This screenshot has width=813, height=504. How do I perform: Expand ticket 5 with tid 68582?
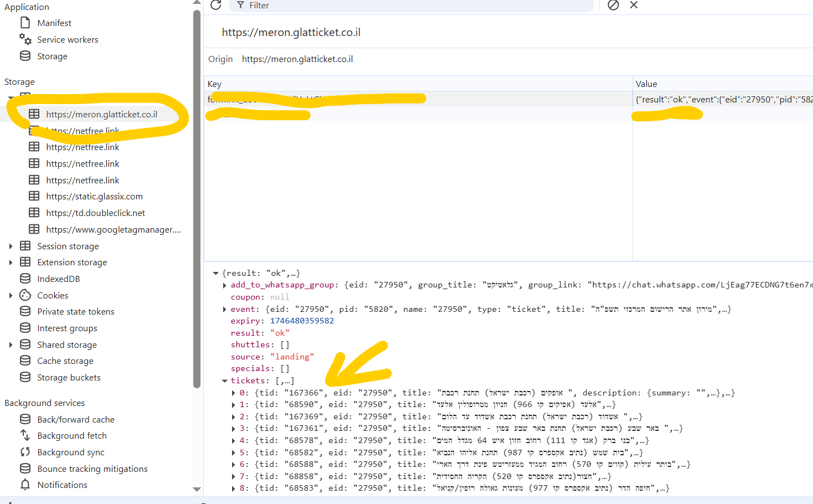[x=233, y=452]
